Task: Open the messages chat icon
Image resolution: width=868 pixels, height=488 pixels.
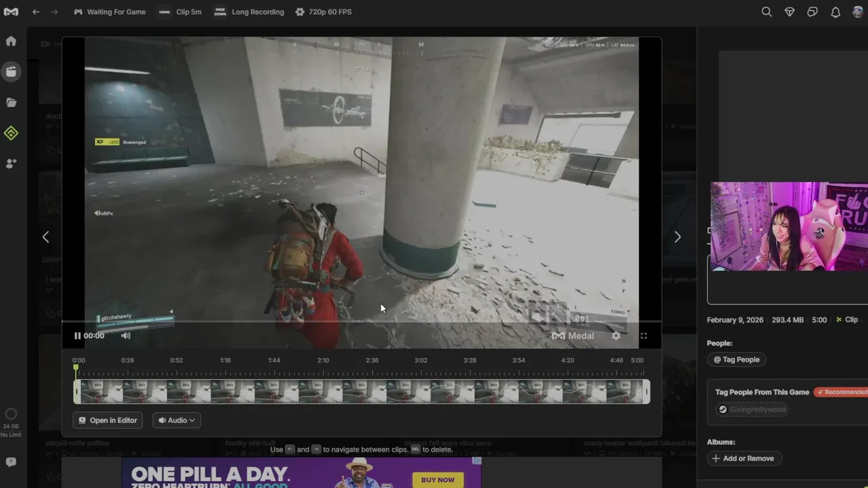Action: pos(812,12)
